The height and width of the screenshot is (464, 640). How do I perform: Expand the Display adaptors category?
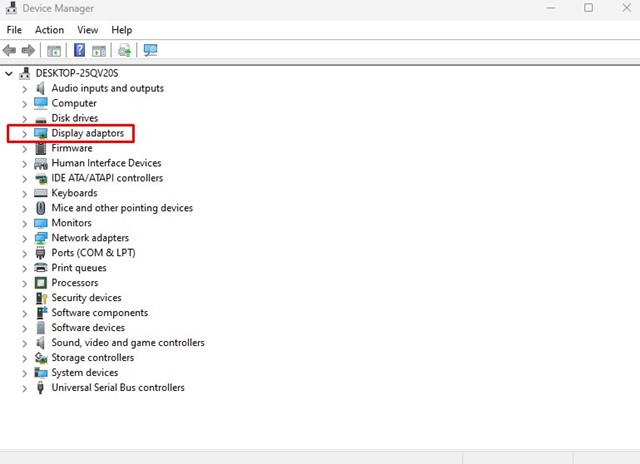tap(24, 133)
